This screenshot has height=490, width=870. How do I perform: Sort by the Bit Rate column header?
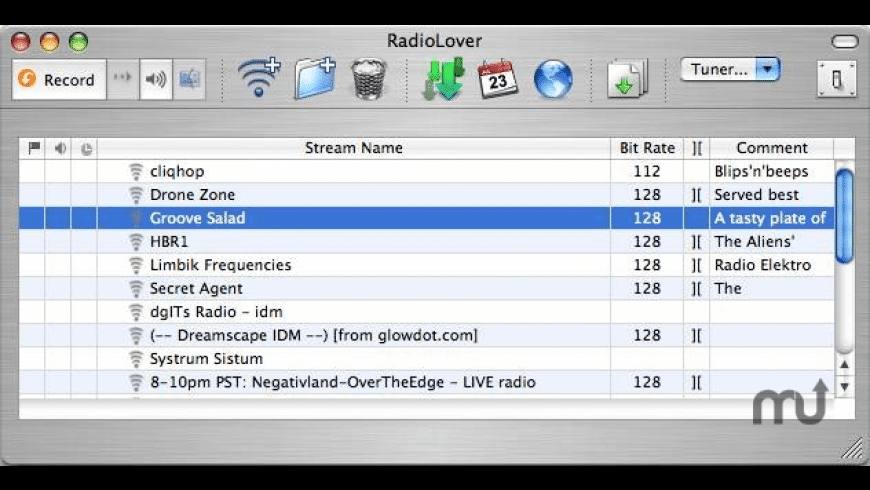tap(647, 148)
